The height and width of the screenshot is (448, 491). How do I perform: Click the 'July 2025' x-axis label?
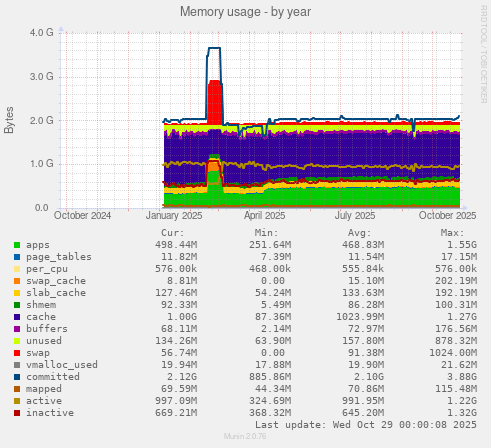[355, 216]
